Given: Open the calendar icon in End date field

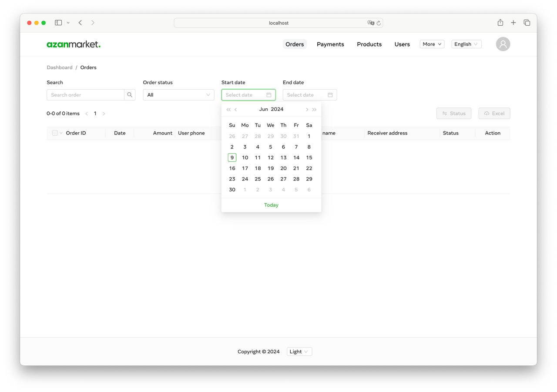Looking at the screenshot, I should click(x=330, y=94).
